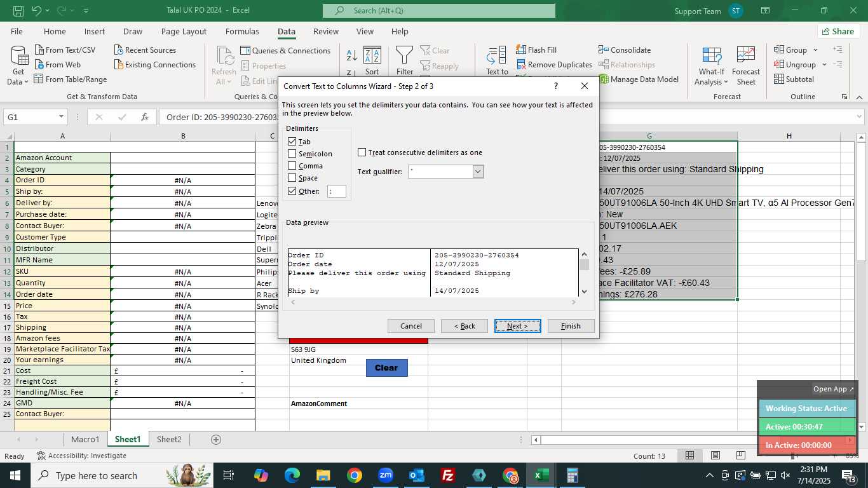Screen dimensions: 868x488
Task: Click the Back button in wizard
Action: point(465,326)
